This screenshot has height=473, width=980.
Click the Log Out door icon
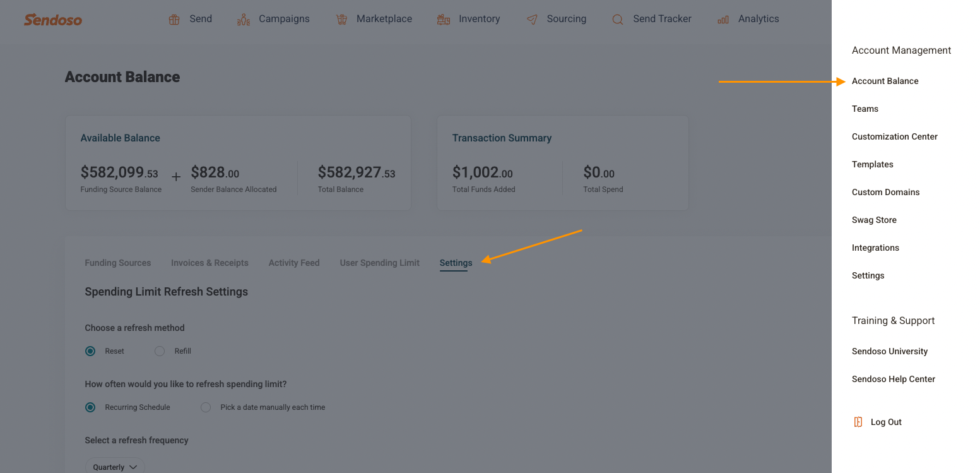[x=858, y=422]
